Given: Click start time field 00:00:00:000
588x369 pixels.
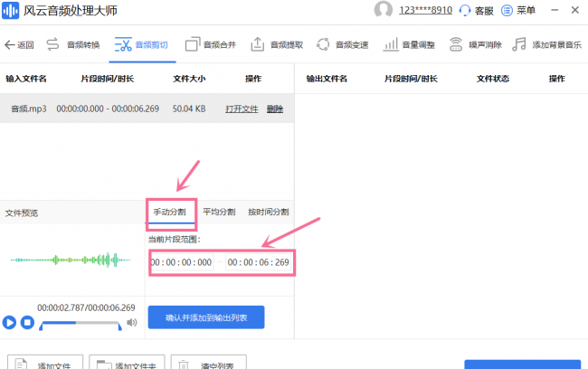Looking at the screenshot, I should click(182, 262).
